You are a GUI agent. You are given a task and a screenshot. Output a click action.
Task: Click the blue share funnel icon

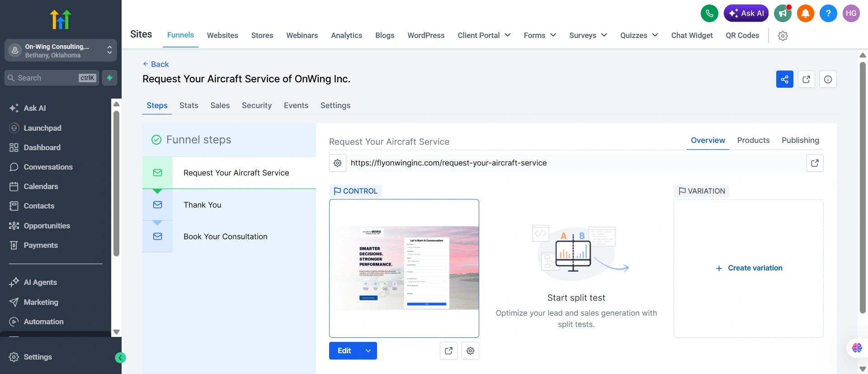784,79
